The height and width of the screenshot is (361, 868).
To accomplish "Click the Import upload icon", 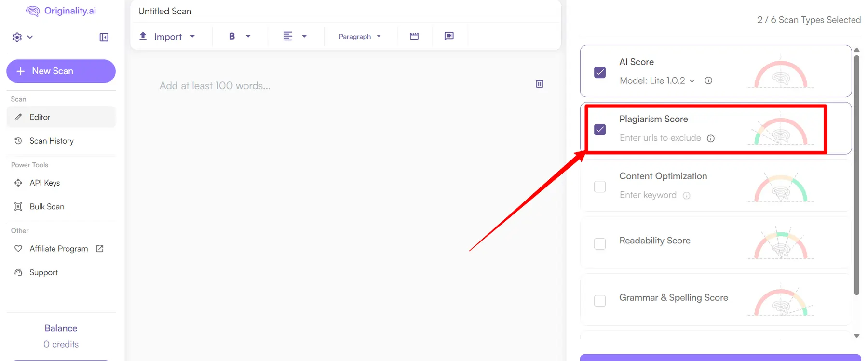I will pos(143,36).
